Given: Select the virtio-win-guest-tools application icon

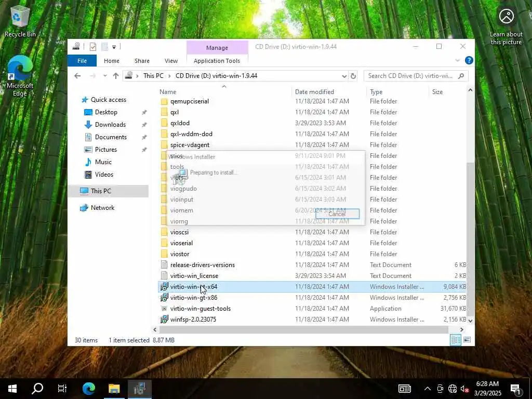Looking at the screenshot, I should point(164,309).
